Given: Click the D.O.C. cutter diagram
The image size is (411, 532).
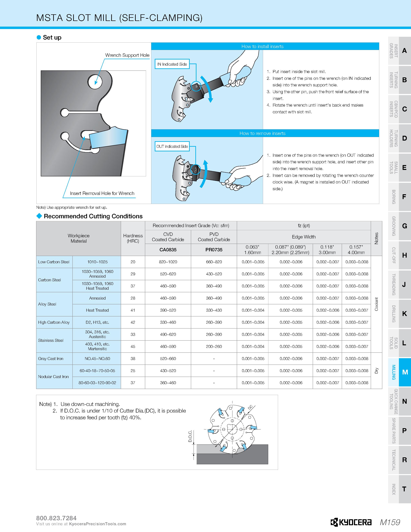Looking at the screenshot, I should point(228,433).
